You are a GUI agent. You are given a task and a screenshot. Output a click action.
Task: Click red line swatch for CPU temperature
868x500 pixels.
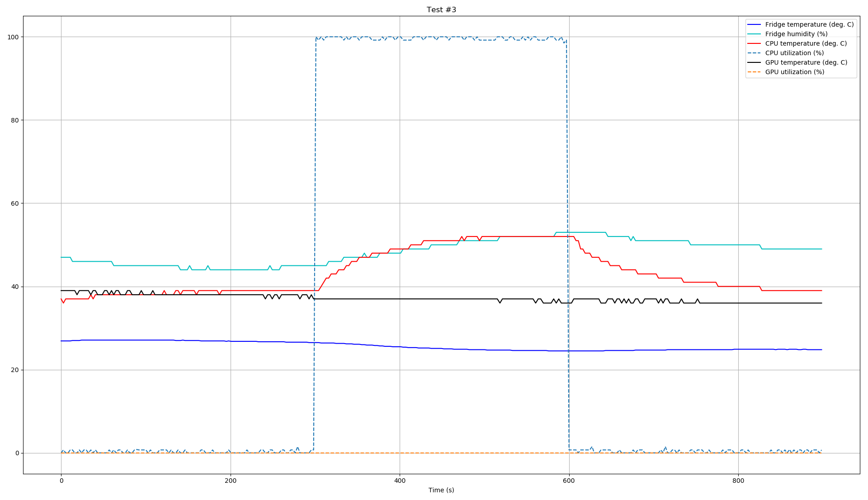[754, 43]
